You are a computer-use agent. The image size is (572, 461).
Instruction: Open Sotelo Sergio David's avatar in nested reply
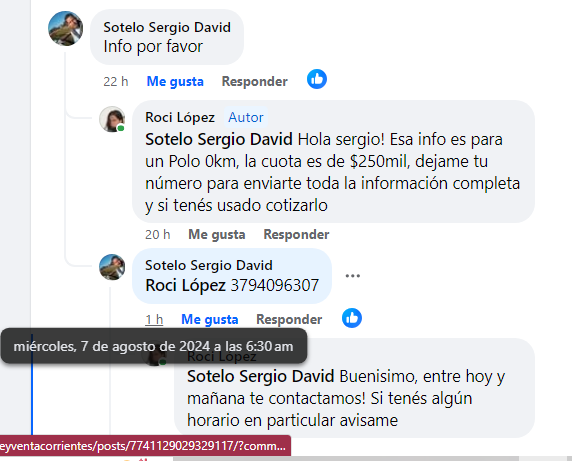[112, 267]
